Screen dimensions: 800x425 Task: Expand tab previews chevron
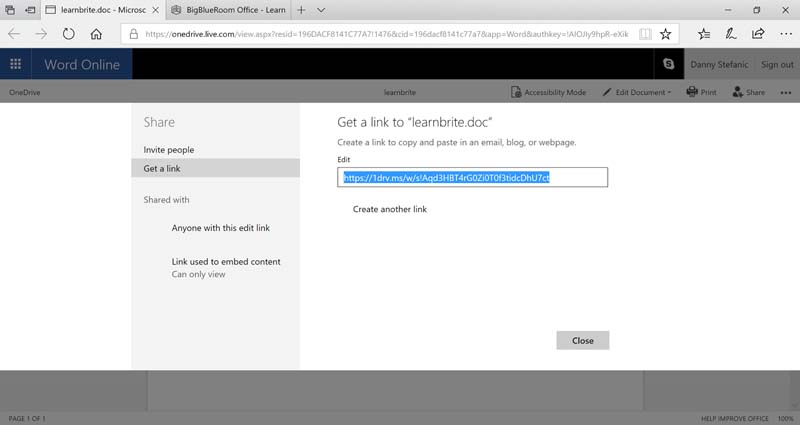321,10
